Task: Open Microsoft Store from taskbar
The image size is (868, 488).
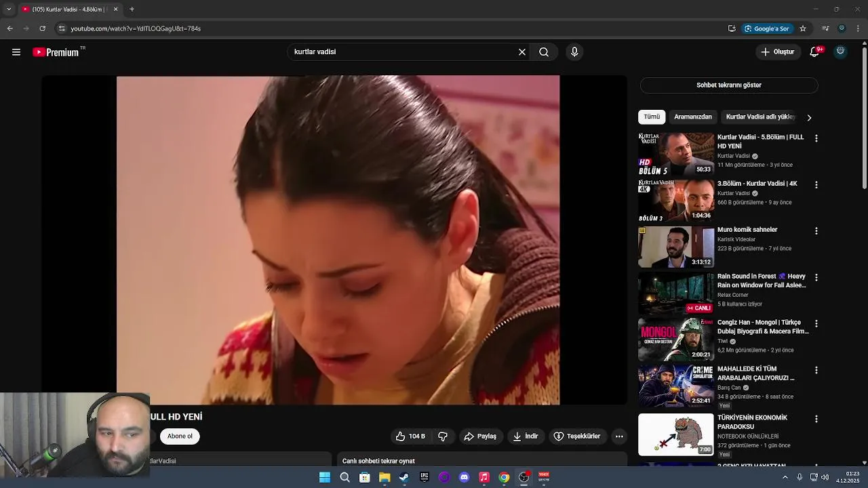Action: click(365, 478)
